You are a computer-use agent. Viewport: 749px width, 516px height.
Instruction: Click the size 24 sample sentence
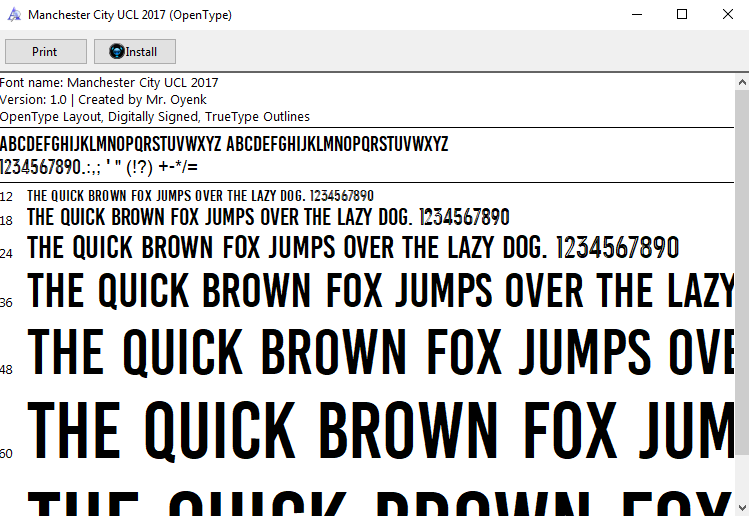tap(353, 247)
